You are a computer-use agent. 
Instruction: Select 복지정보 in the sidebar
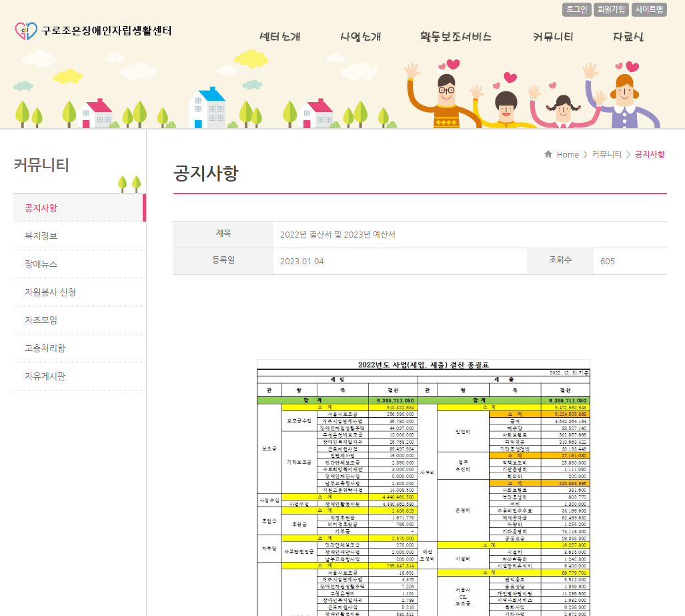41,236
